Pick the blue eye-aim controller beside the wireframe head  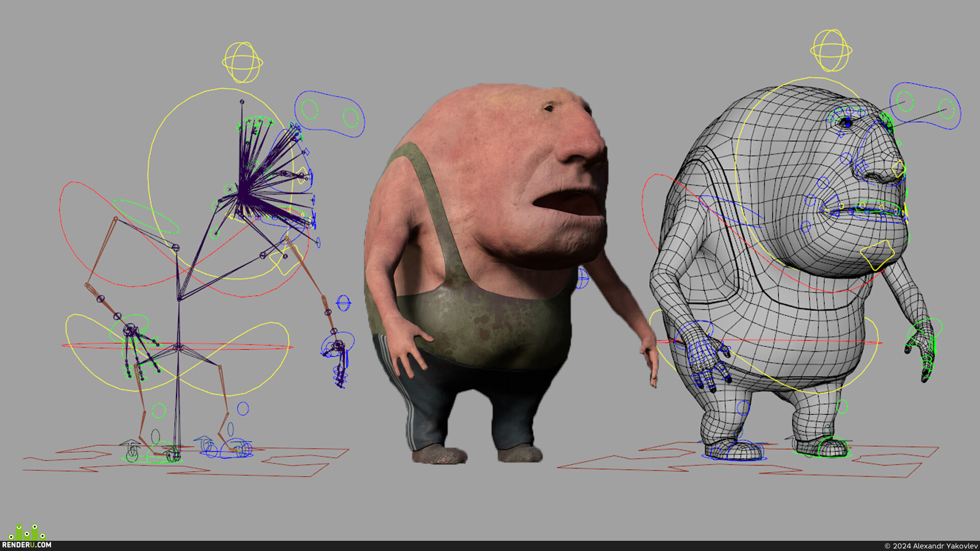(x=925, y=106)
